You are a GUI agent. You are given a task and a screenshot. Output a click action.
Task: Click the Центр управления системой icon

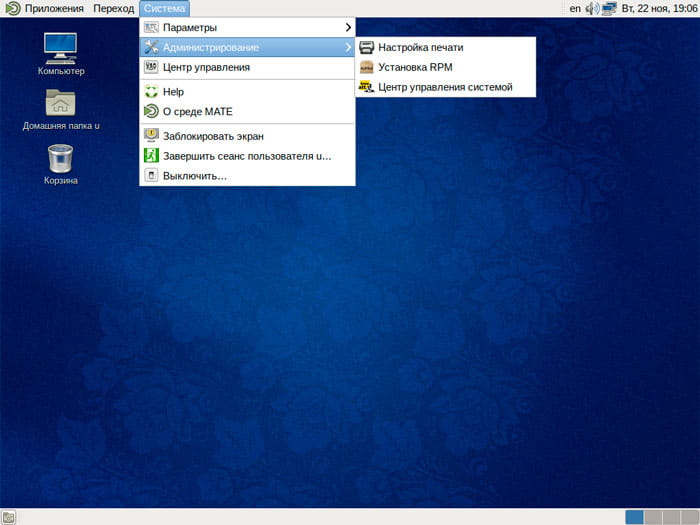tap(367, 87)
